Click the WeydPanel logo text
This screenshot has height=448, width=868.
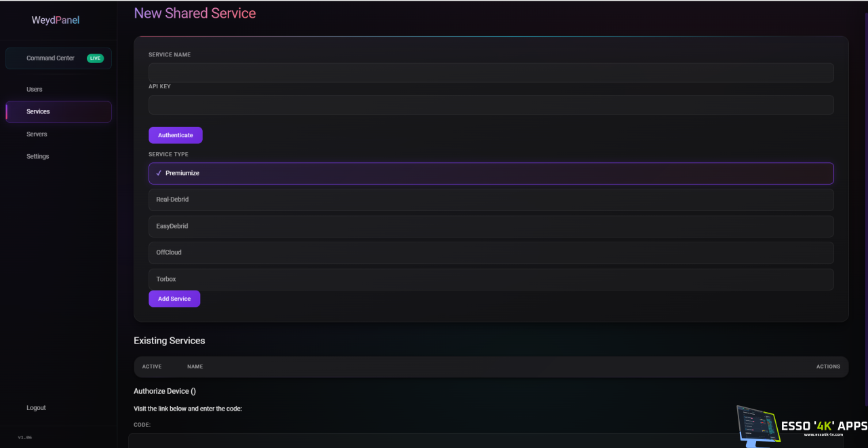56,20
